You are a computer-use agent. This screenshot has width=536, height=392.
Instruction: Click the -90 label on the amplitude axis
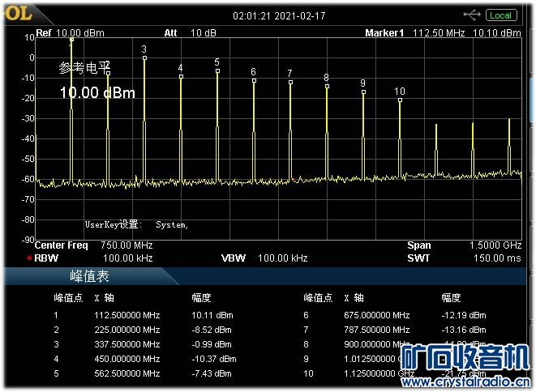click(28, 240)
